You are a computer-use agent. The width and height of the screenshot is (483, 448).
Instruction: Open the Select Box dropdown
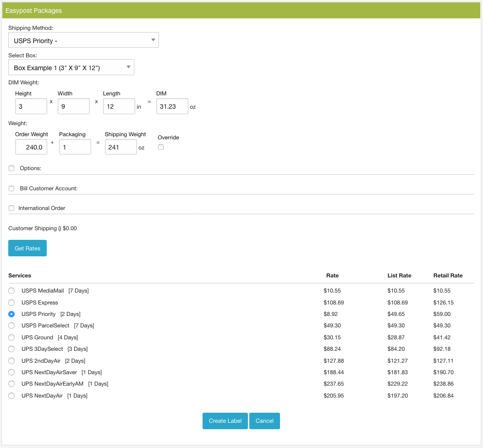coord(71,67)
